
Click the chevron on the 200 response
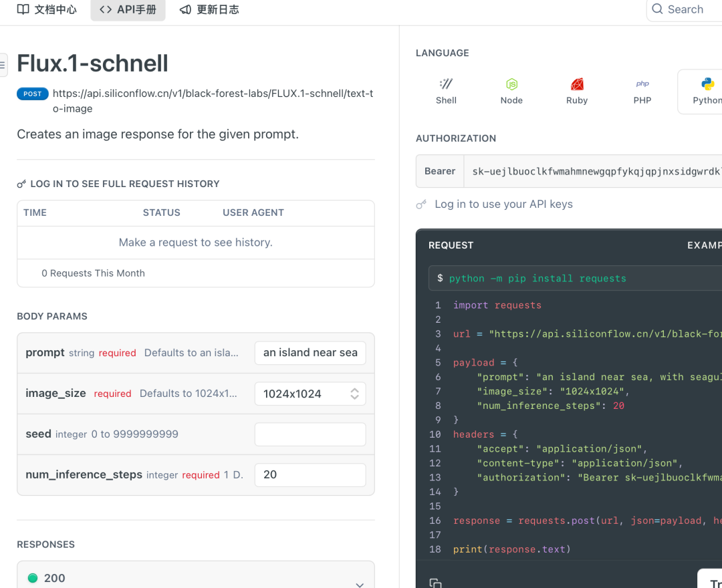pyautogui.click(x=360, y=585)
